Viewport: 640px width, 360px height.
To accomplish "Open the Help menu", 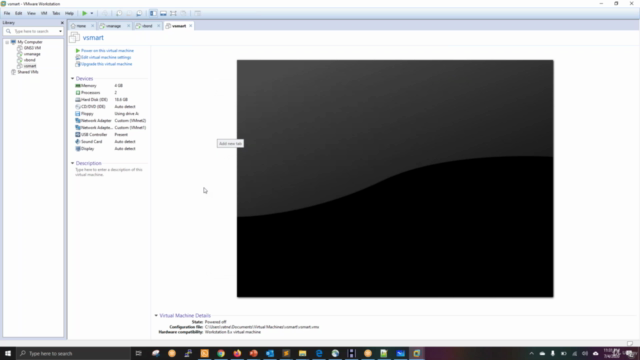I will point(69,13).
